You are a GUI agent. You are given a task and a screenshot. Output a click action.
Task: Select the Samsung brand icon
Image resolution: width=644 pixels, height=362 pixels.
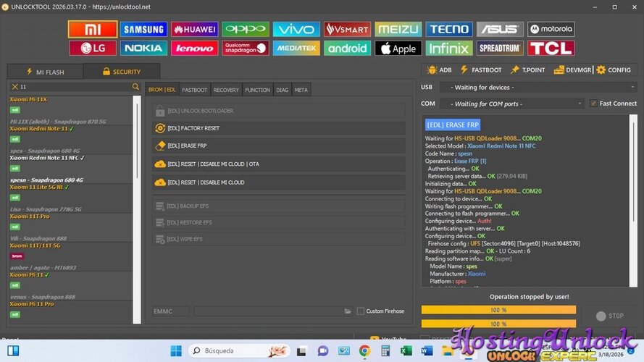pos(143,30)
